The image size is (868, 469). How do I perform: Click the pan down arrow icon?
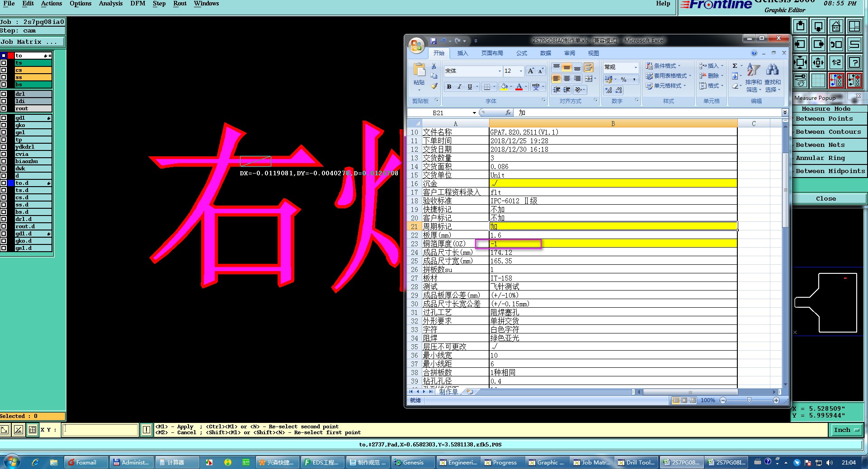818,27
